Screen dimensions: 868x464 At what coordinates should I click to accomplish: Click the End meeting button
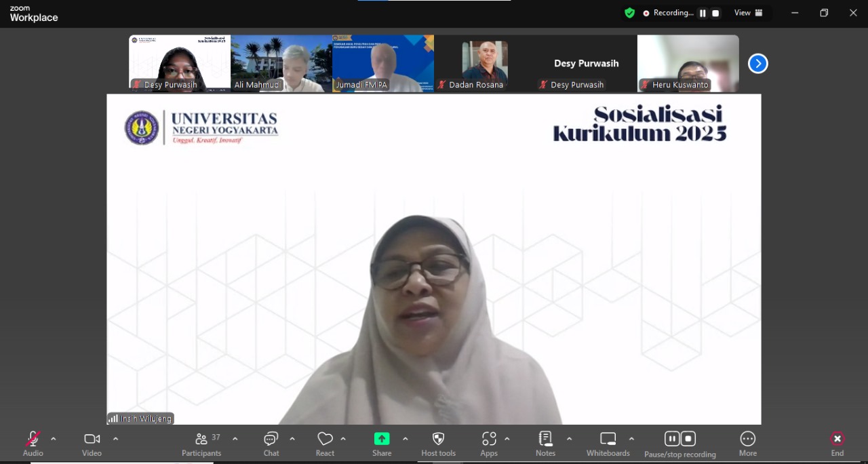[837, 444]
